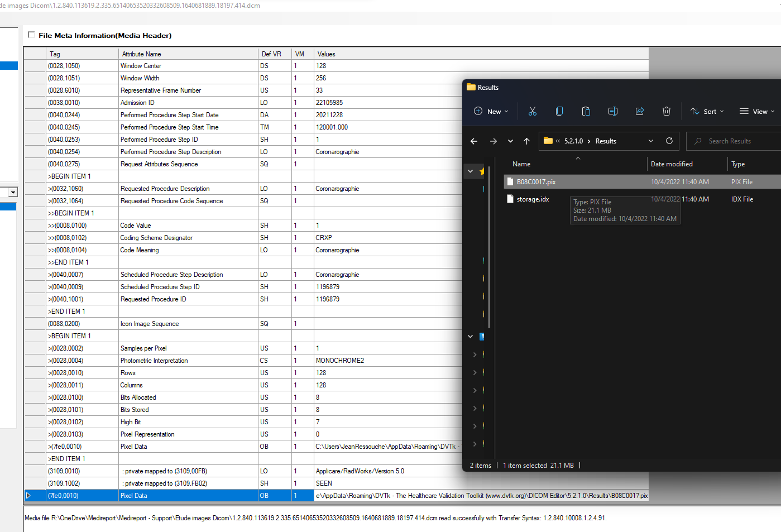Viewport: 781px width, 532px height.
Task: Open the combo box arrow on the left panel
Action: click(13, 192)
